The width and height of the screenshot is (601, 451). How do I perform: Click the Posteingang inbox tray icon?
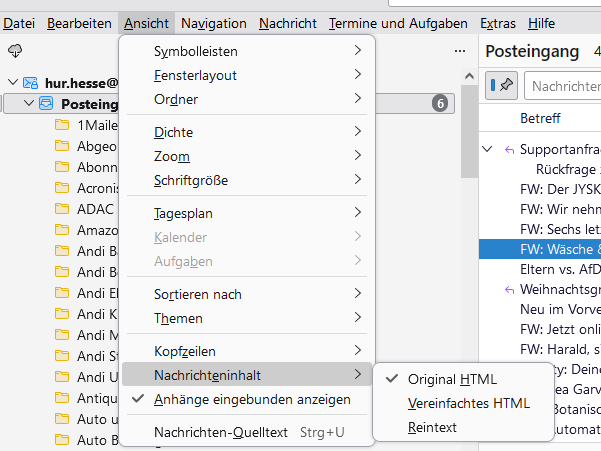click(47, 104)
